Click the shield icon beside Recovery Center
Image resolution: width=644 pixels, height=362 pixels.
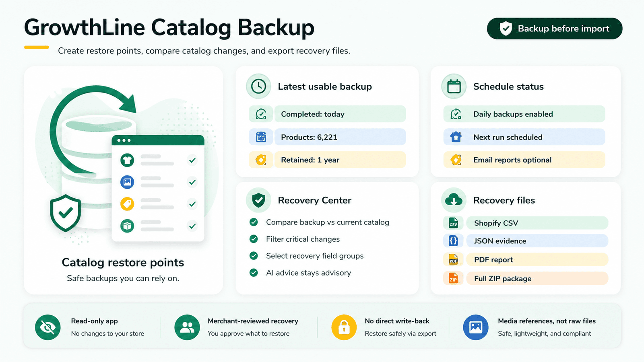click(x=258, y=200)
